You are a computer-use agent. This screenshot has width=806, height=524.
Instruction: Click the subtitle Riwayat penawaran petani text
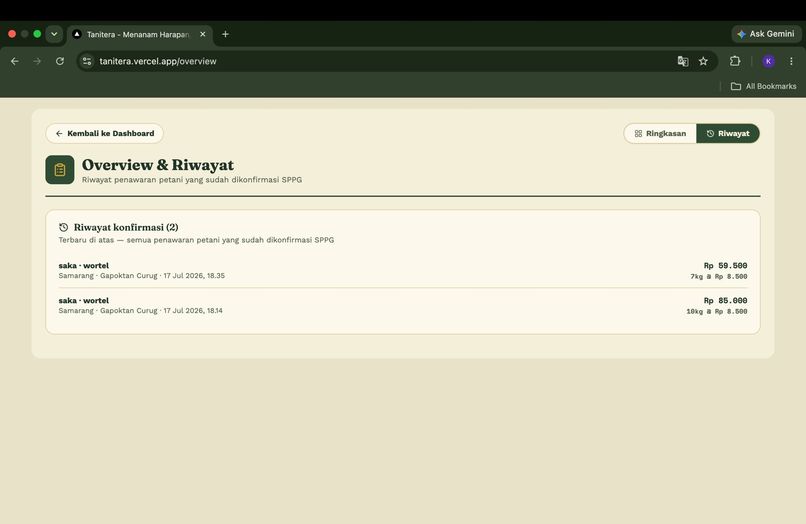point(192,180)
